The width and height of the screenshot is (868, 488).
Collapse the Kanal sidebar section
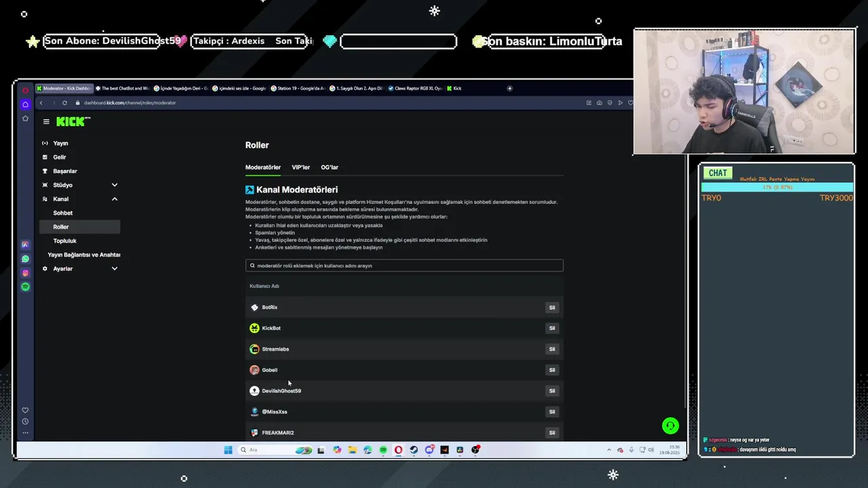click(x=114, y=199)
